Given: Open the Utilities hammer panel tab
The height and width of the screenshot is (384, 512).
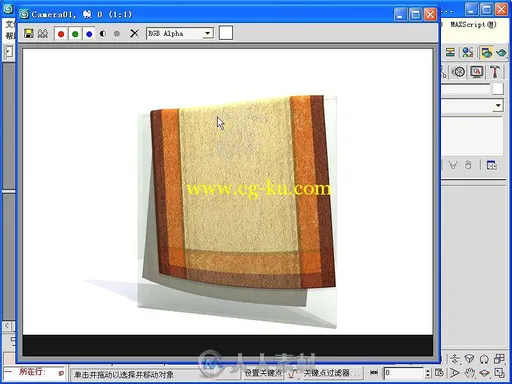Looking at the screenshot, I should coord(495,72).
